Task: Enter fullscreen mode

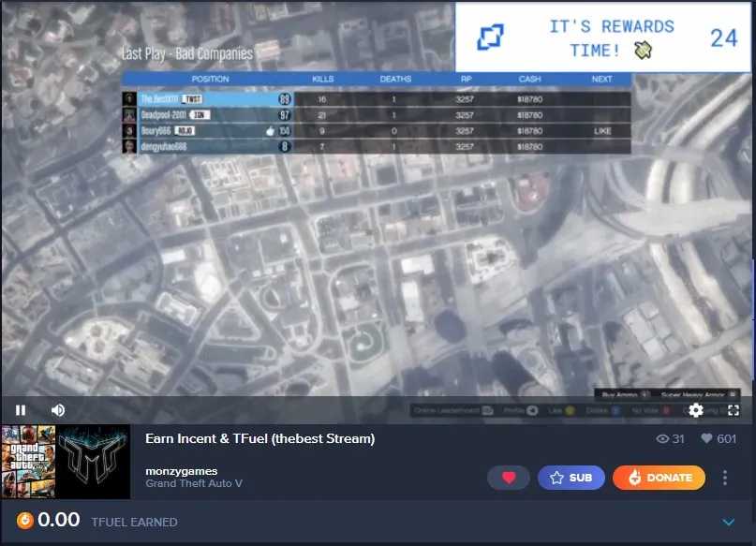Action: [734, 410]
